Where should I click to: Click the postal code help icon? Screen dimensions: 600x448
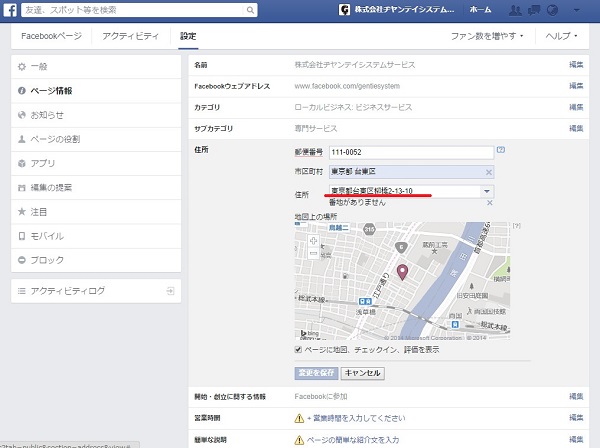click(501, 150)
